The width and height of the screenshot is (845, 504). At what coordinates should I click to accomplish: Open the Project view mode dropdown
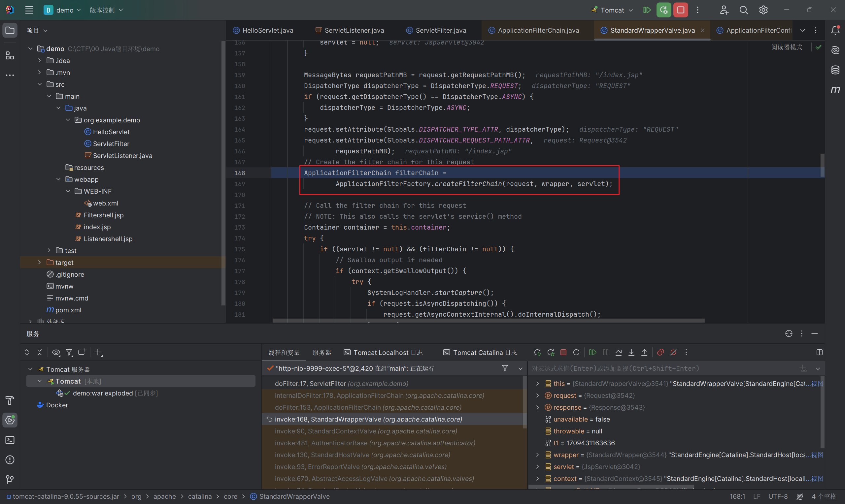[x=37, y=31]
